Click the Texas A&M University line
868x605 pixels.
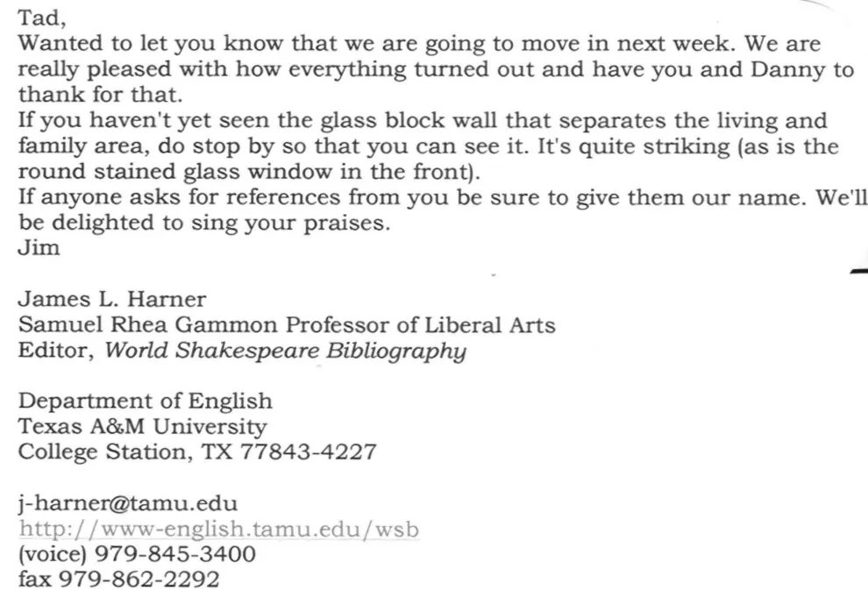point(142,427)
